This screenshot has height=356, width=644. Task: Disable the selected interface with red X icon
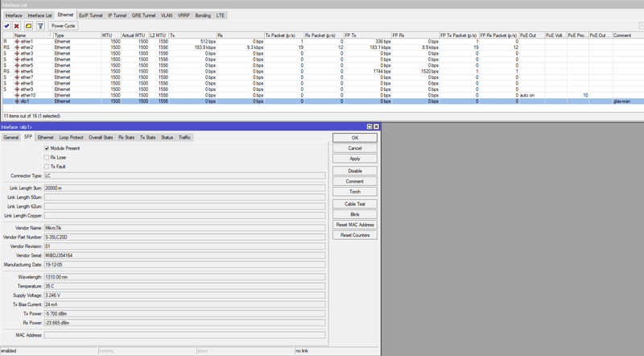[x=16, y=26]
